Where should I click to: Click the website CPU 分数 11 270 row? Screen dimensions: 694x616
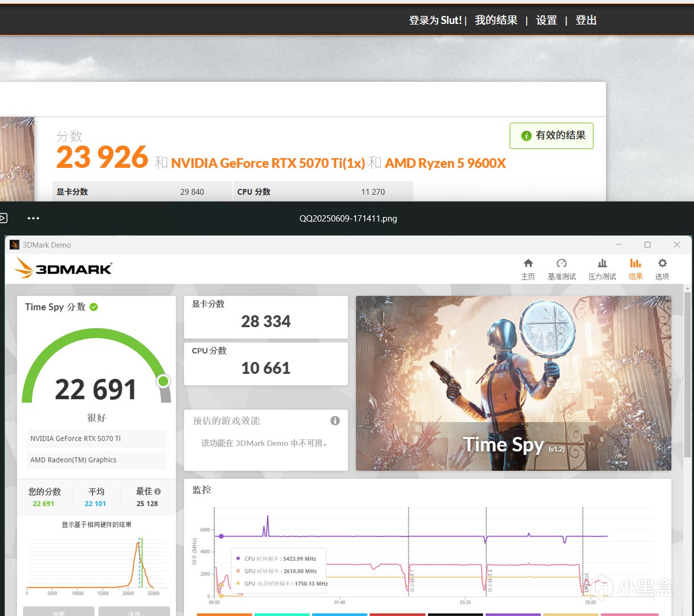pos(323,192)
